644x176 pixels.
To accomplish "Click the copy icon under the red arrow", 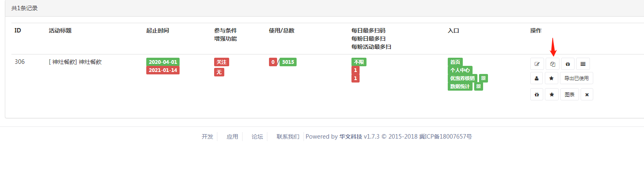I will pyautogui.click(x=553, y=64).
